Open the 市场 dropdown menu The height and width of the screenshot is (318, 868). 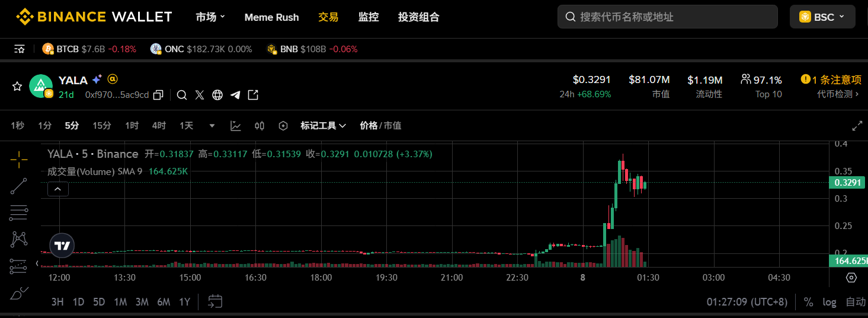210,17
